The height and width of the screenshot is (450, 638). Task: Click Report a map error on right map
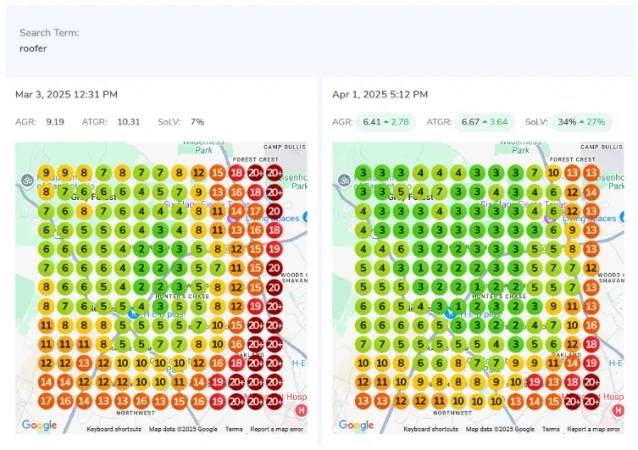(x=594, y=429)
